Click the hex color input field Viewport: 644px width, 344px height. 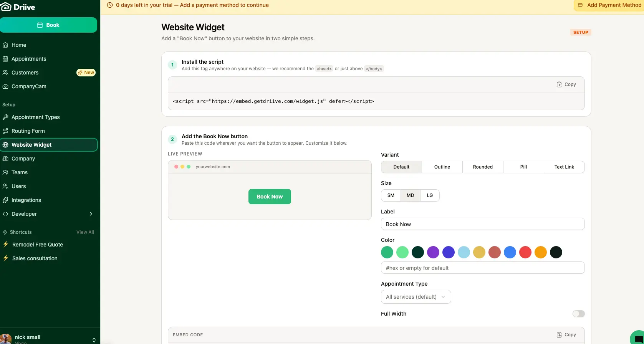tap(483, 268)
